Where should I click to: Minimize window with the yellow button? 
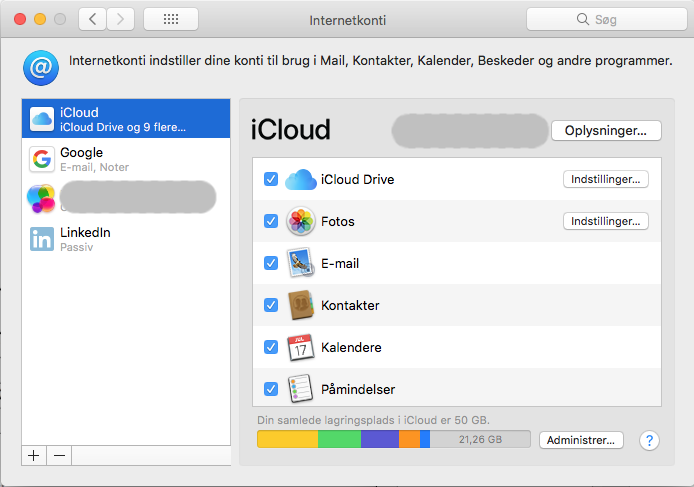point(40,19)
